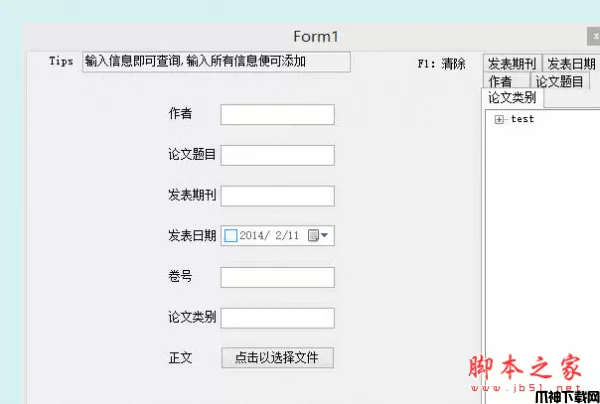
Task: Switch to the 发表期刊 tab
Action: 512,65
